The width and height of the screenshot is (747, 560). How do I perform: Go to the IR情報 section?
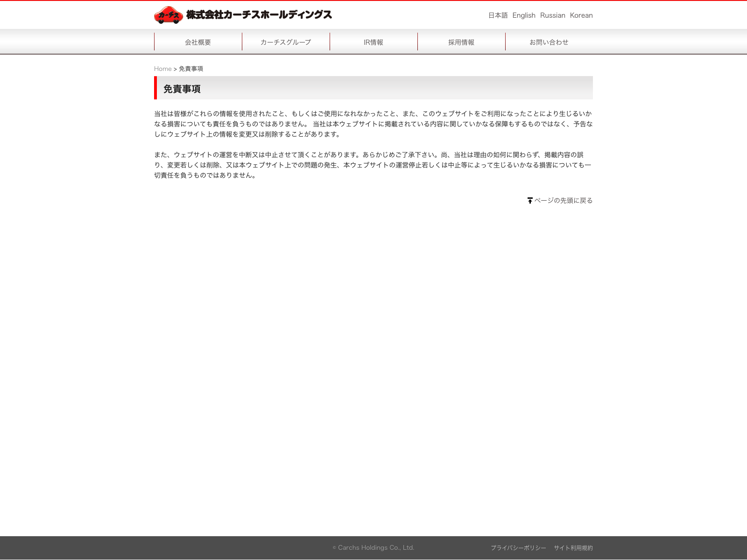tap(373, 42)
